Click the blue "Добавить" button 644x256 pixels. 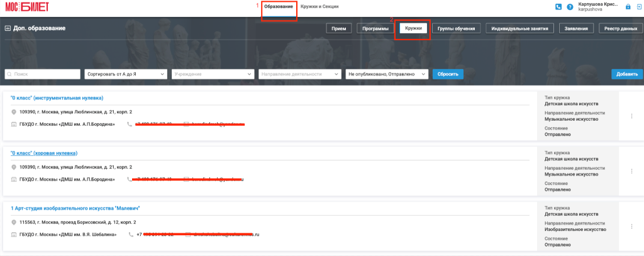pos(627,74)
